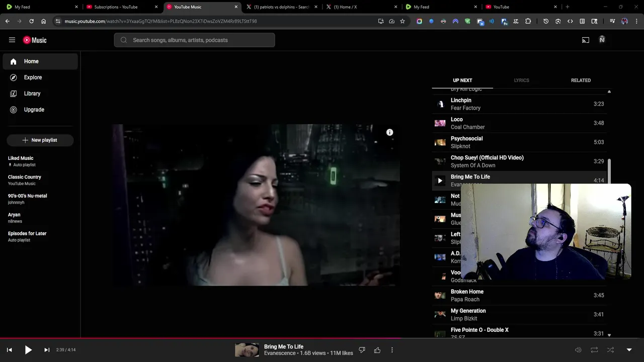Play Loco by Coal Chamber

(x=519, y=123)
